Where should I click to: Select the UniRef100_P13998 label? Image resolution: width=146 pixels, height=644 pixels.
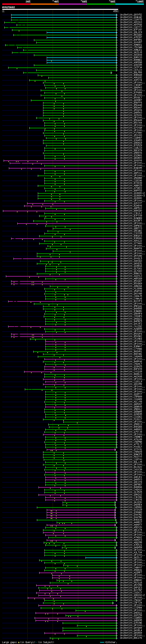tap(131, 289)
